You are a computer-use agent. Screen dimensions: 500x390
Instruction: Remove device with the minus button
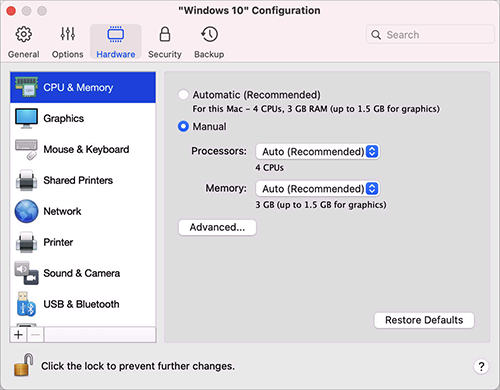pyautogui.click(x=36, y=334)
